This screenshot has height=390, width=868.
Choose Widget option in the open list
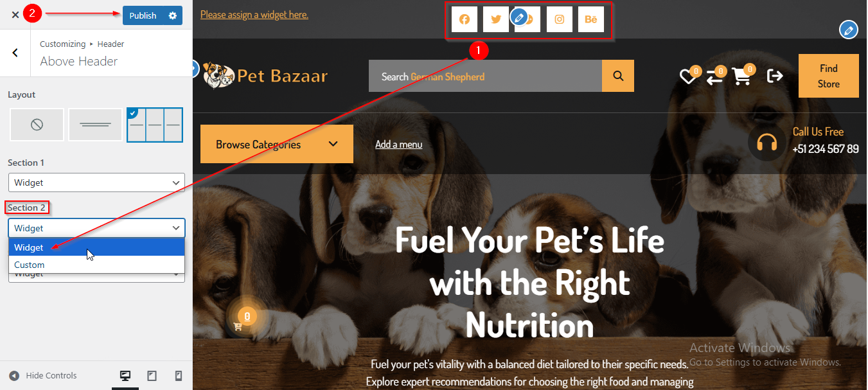tap(96, 247)
